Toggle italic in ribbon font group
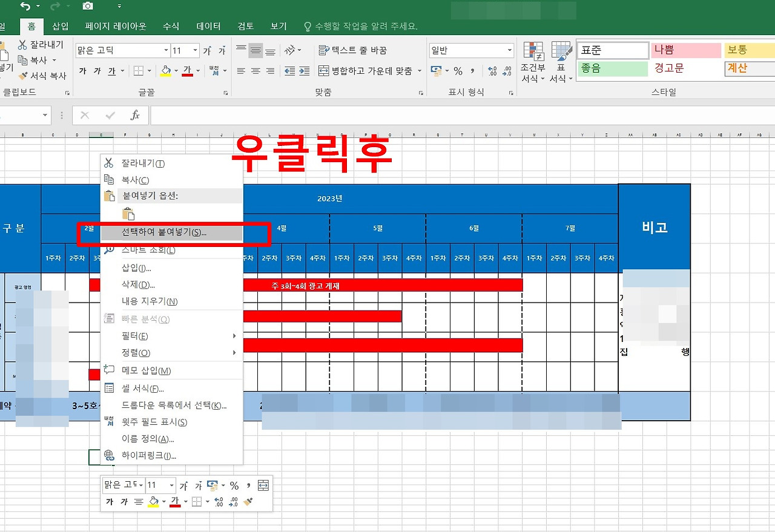 coord(97,71)
